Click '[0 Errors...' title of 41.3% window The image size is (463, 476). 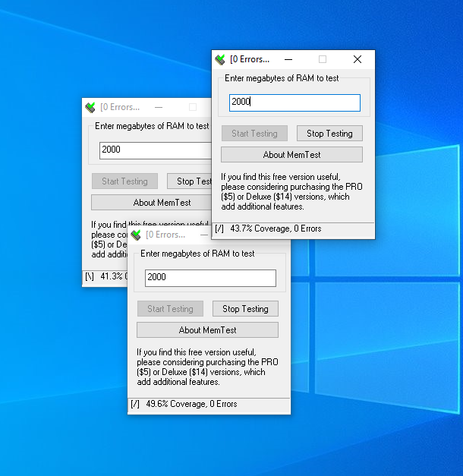[120, 107]
